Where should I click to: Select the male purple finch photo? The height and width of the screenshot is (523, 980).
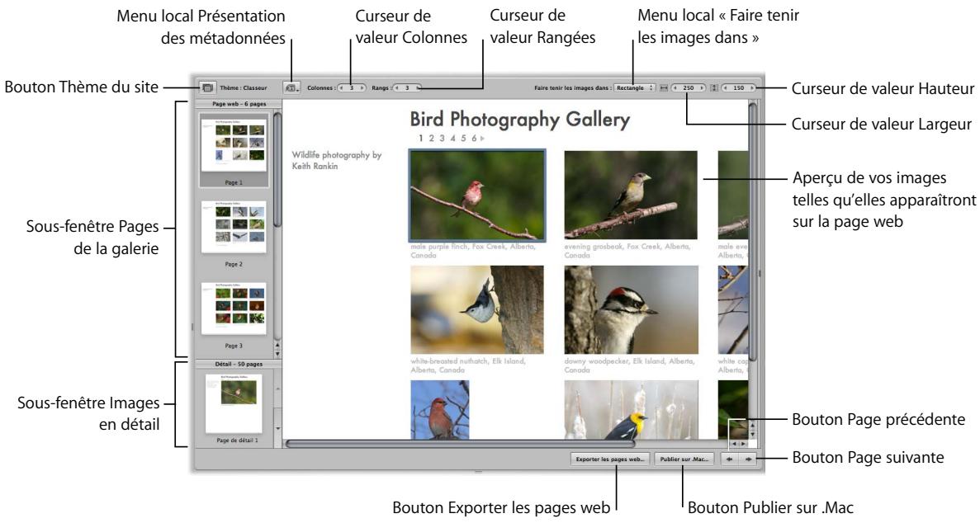(477, 195)
